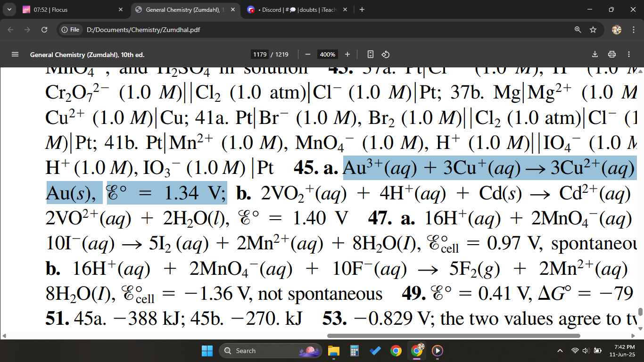The height and width of the screenshot is (362, 644).
Task: Open the taskbar media player icon
Action: pyautogui.click(x=438, y=351)
